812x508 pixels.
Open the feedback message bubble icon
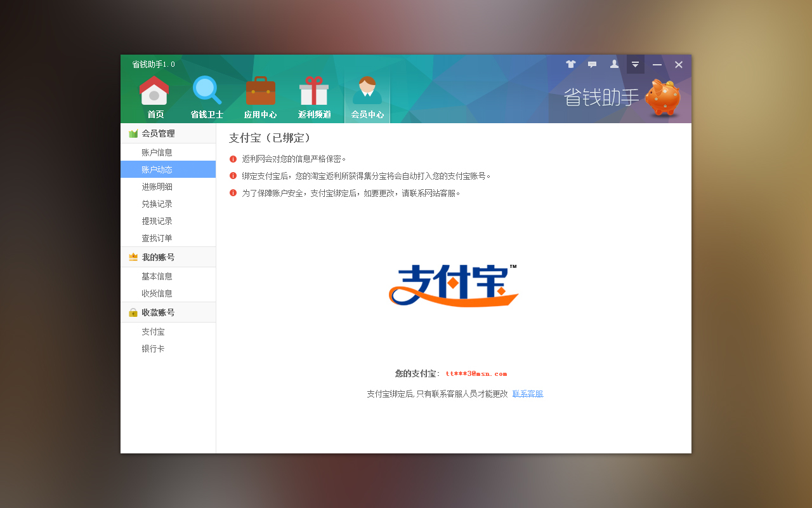pos(593,64)
